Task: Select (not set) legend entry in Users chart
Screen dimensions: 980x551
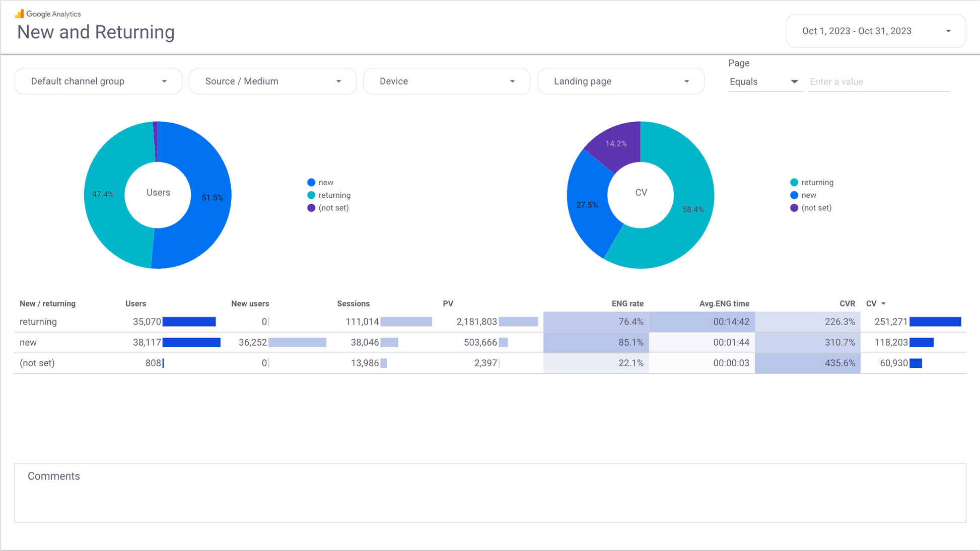Action: [x=333, y=208]
